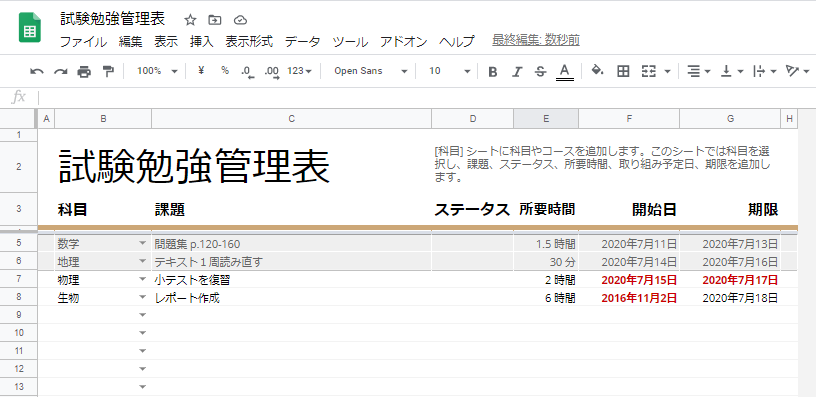Viewport: 816px width, 397px height.
Task: Open the アドオン menu
Action: coord(403,42)
